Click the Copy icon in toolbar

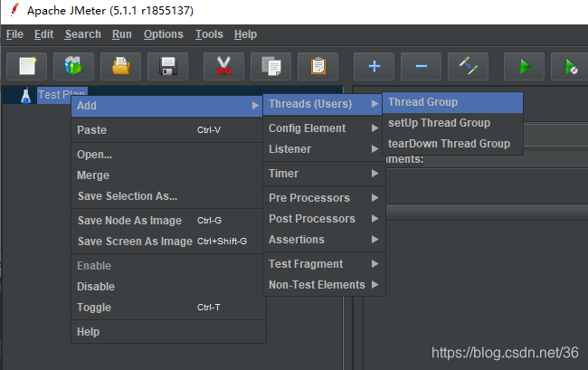(x=270, y=66)
